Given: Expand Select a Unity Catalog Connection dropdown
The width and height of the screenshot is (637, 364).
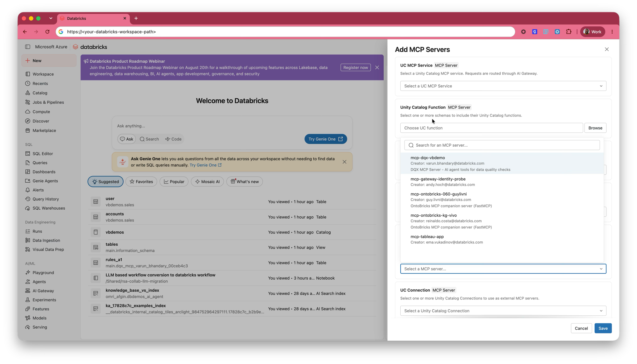Looking at the screenshot, I should coord(503,311).
